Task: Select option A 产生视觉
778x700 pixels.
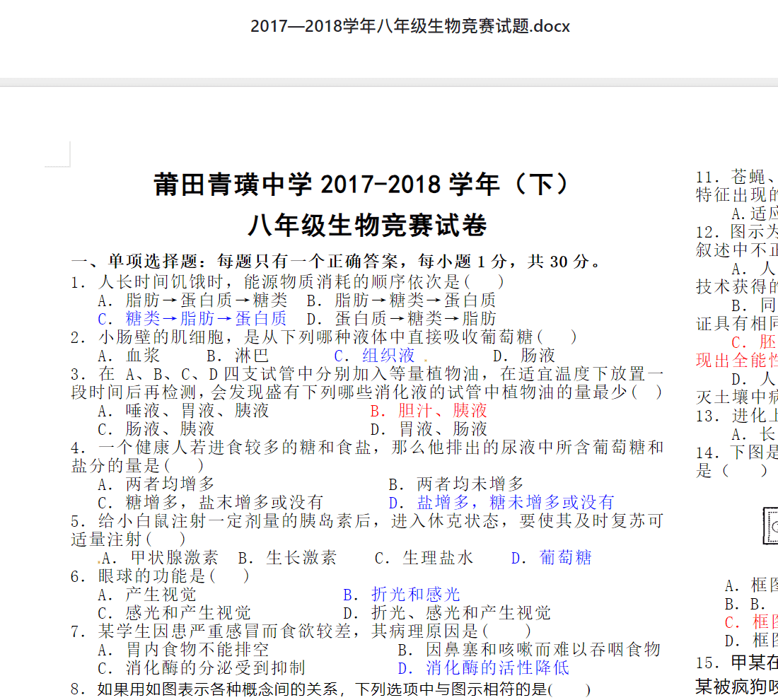Action: [147, 595]
